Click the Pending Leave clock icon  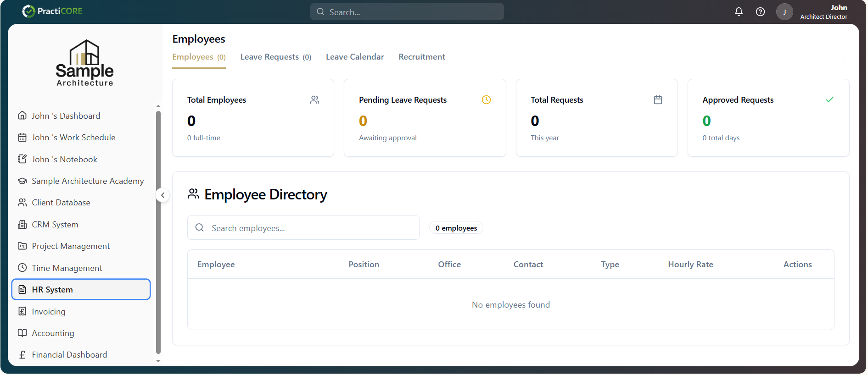[x=486, y=99]
